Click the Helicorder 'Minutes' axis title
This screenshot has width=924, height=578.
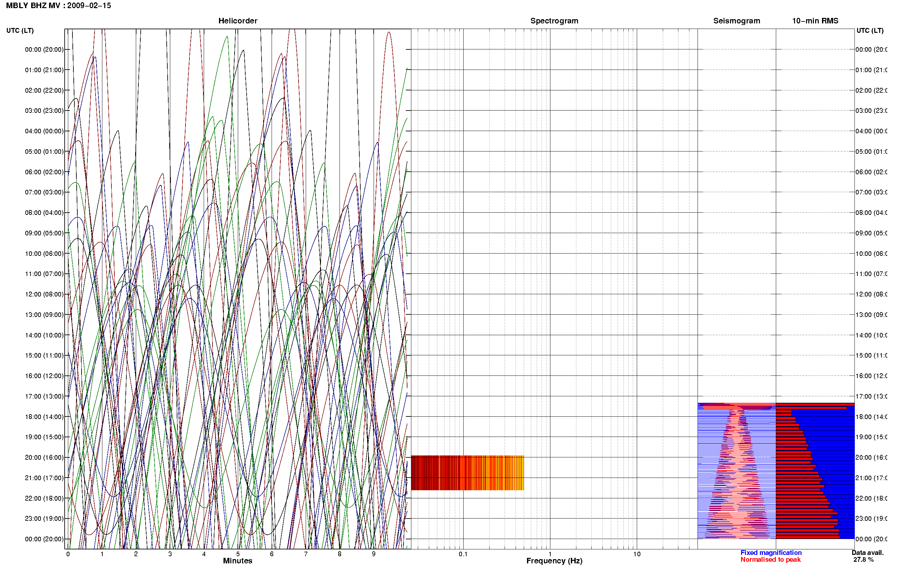(237, 561)
